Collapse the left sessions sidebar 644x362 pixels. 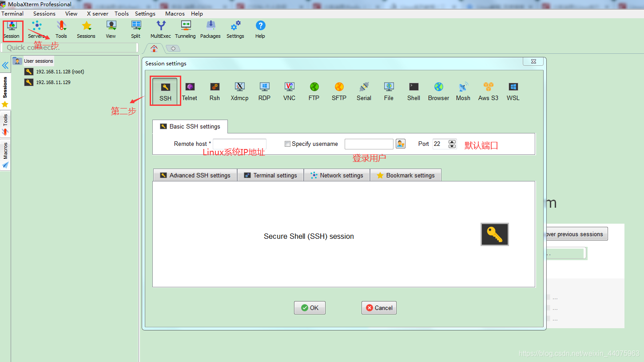pos(5,65)
